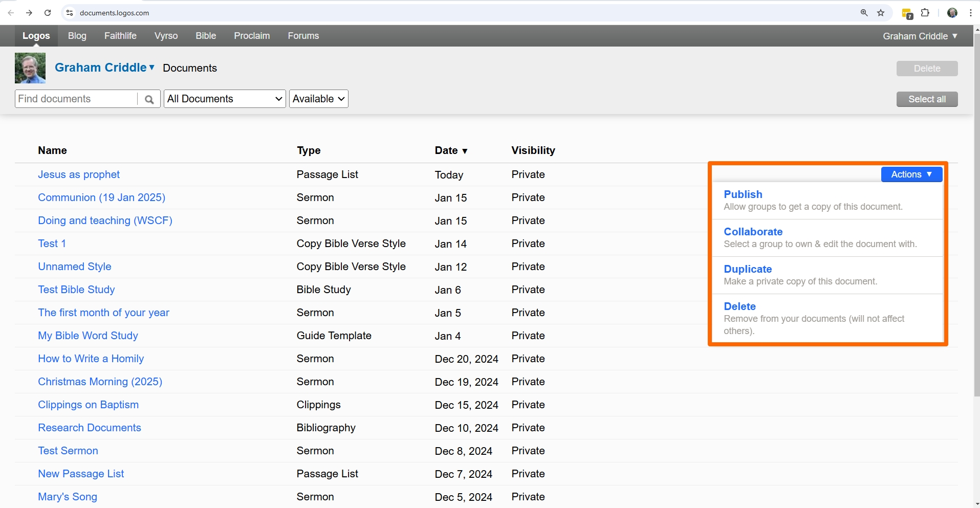Choose Publish from Actions menu
Image resolution: width=980 pixels, height=508 pixels.
pyautogui.click(x=827, y=201)
